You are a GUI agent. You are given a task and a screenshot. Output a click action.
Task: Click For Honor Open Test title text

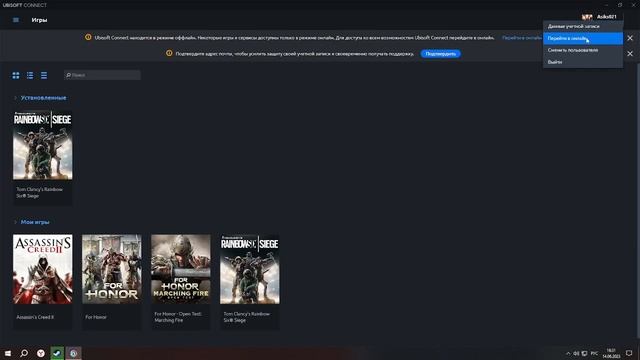[x=178, y=317]
